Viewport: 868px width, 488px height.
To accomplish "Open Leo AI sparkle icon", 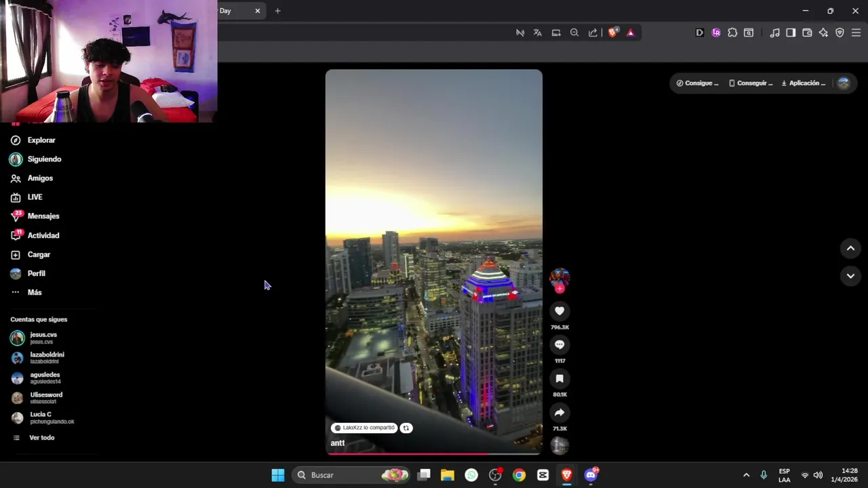I will pyautogui.click(x=823, y=33).
